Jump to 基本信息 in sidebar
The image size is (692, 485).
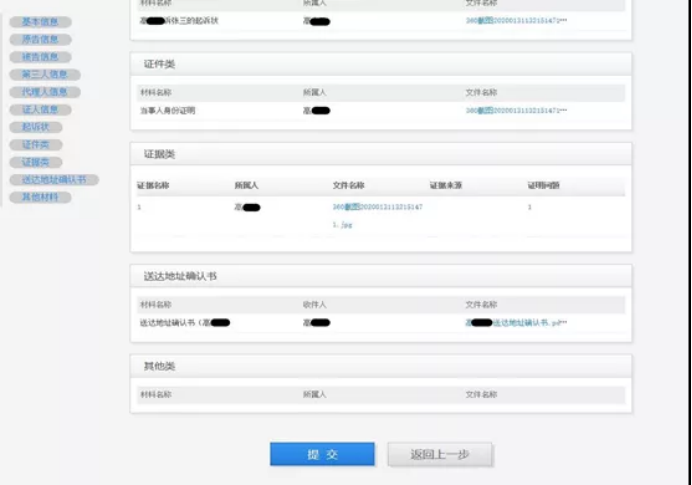coord(40,22)
